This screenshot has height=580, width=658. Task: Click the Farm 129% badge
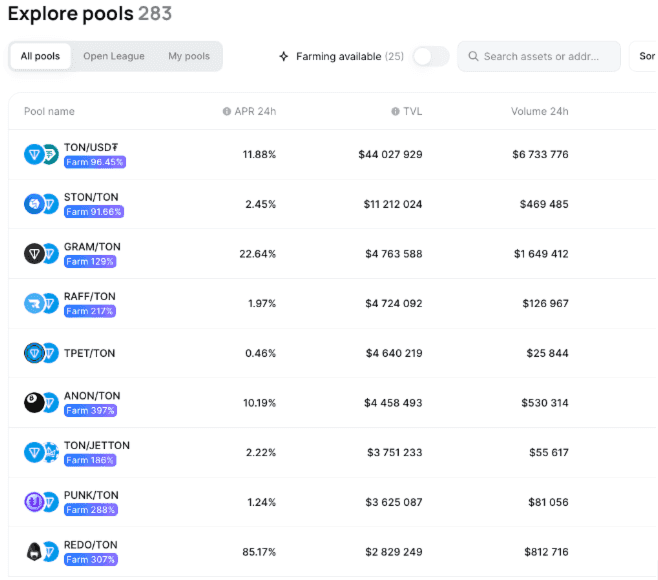[x=90, y=261]
